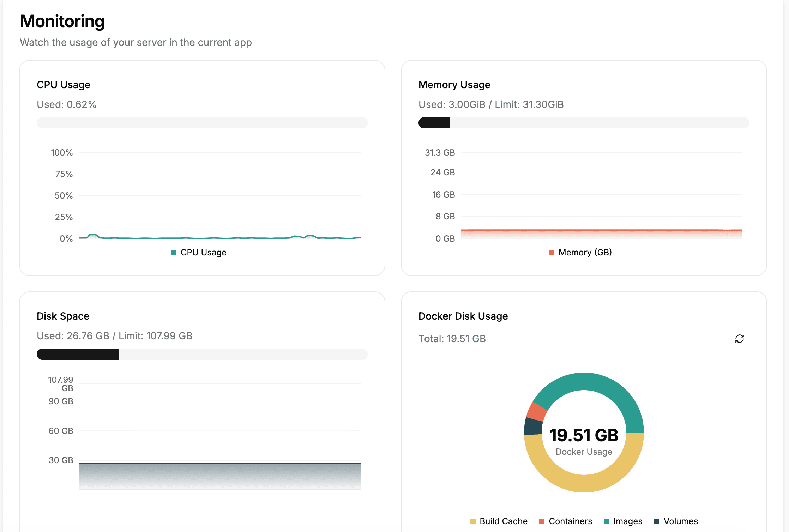Click the '16 GB' memory axis label
This screenshot has height=532, width=789.
444,194
